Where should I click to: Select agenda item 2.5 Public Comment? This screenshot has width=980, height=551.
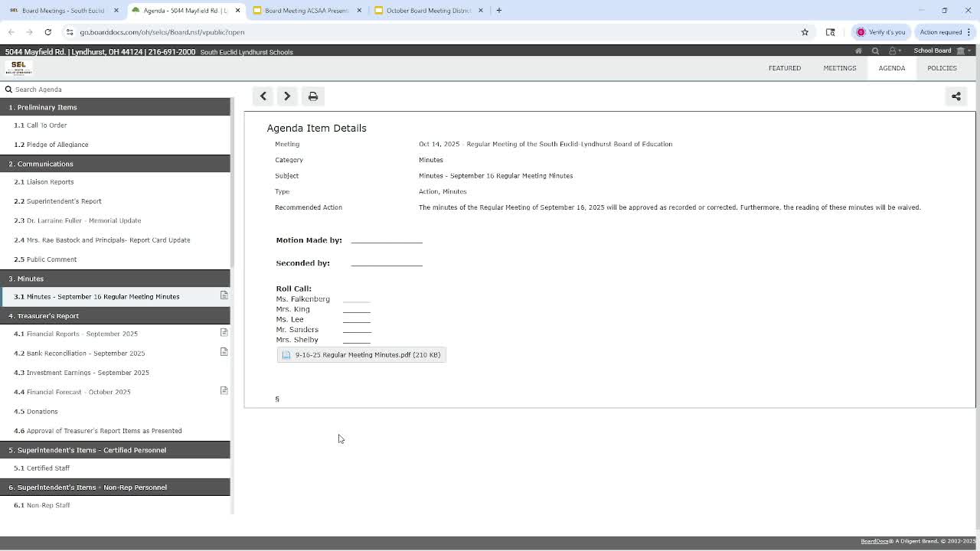coord(115,259)
